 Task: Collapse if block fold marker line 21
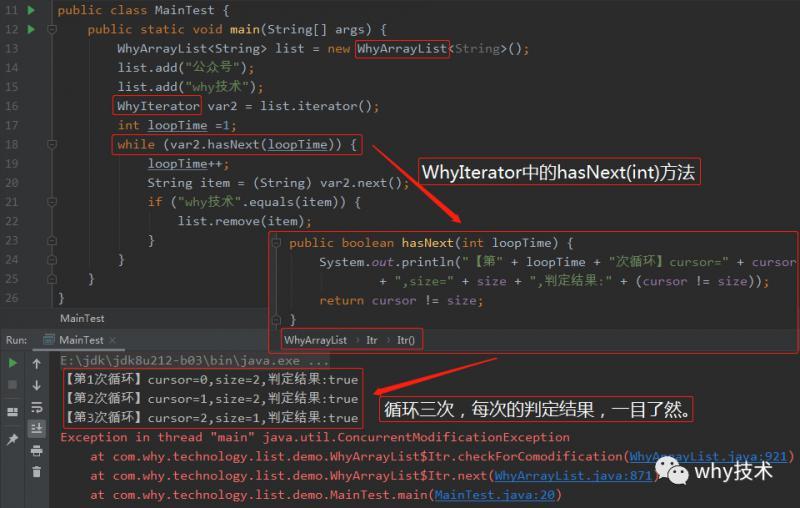click(x=52, y=202)
